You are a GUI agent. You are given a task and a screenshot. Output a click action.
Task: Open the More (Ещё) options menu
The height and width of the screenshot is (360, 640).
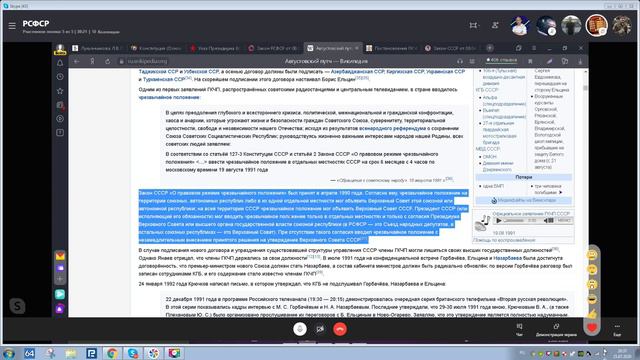[617, 330]
